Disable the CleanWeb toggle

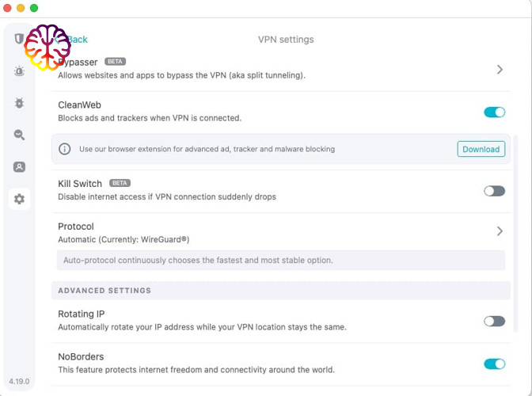click(x=494, y=112)
